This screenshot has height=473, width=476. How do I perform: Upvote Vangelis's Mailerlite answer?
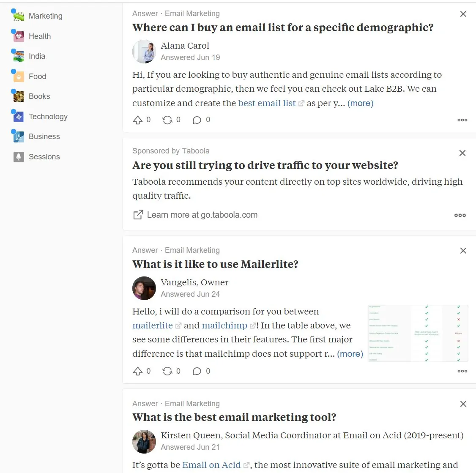pyautogui.click(x=139, y=371)
